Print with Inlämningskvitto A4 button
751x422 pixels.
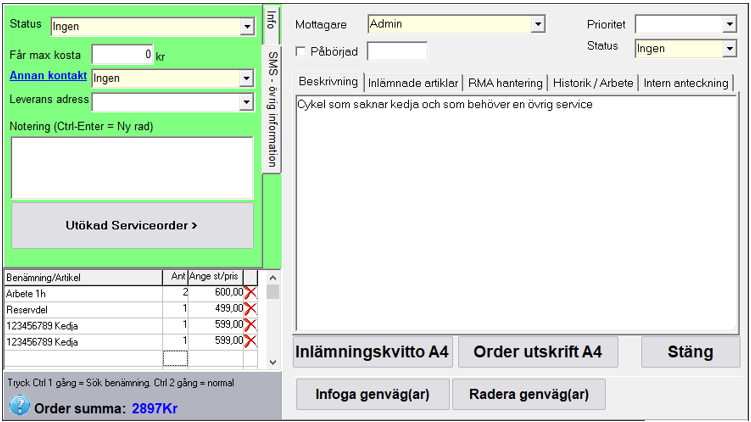373,352
